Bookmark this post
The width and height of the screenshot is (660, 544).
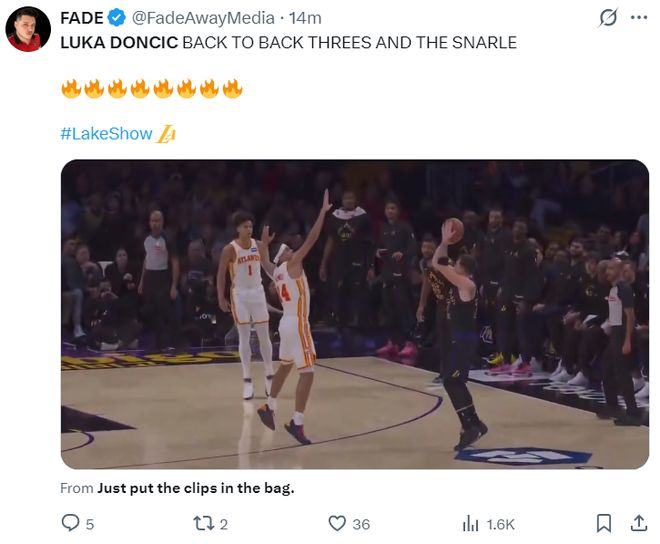[604, 523]
